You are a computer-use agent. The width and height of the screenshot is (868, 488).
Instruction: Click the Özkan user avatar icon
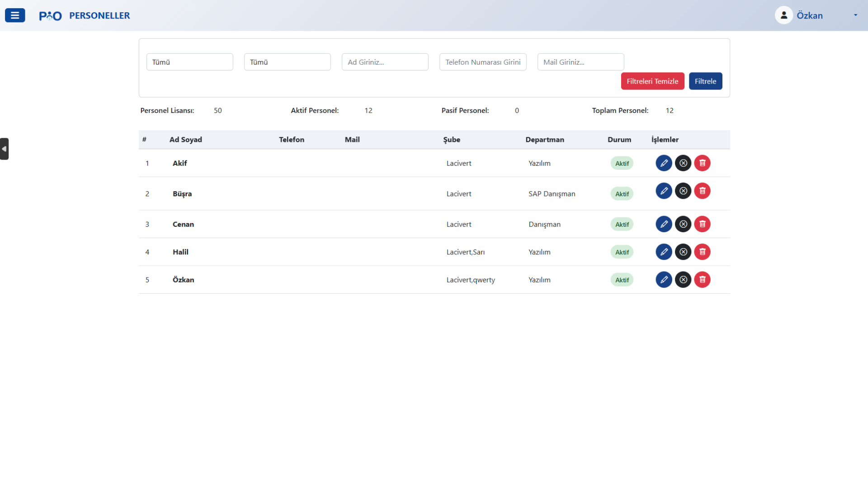click(x=784, y=15)
